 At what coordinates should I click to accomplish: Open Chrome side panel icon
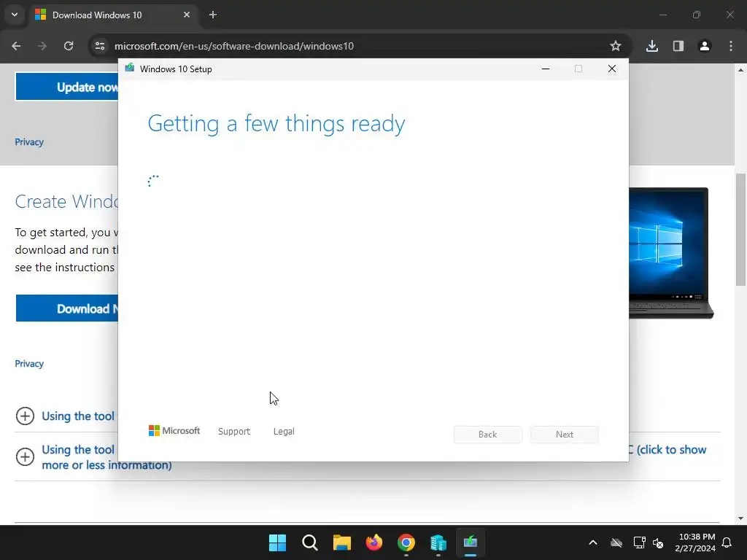coord(678,46)
